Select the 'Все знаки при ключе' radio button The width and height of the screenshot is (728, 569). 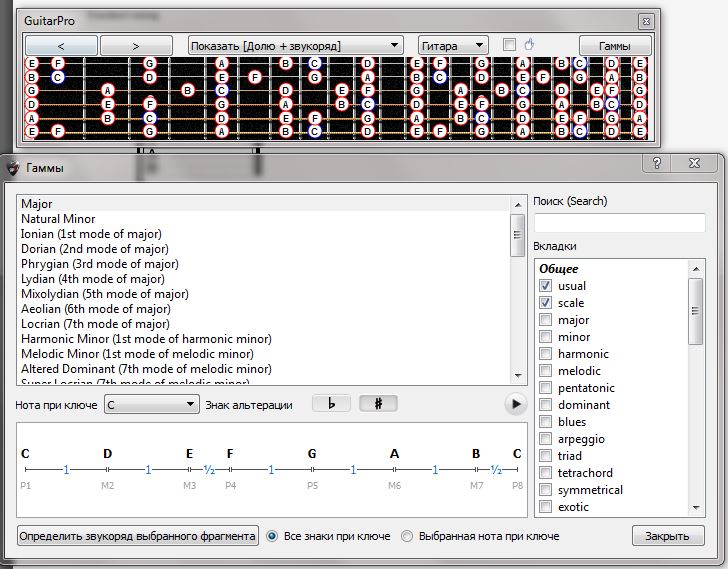click(x=272, y=536)
